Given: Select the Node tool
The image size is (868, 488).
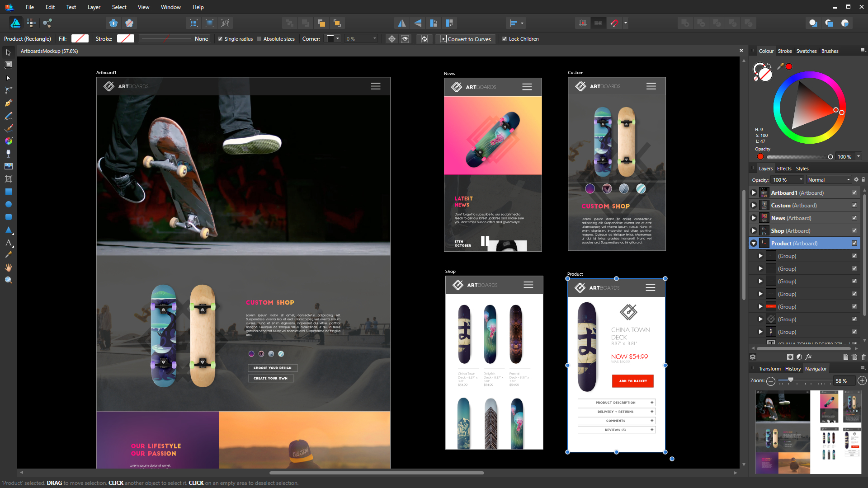Looking at the screenshot, I should (8, 78).
